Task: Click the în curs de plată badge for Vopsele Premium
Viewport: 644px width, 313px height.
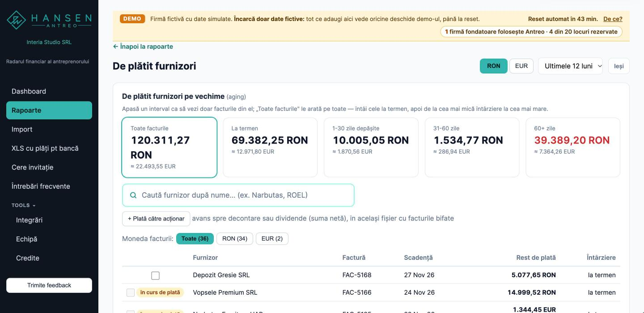Action: pyautogui.click(x=160, y=292)
